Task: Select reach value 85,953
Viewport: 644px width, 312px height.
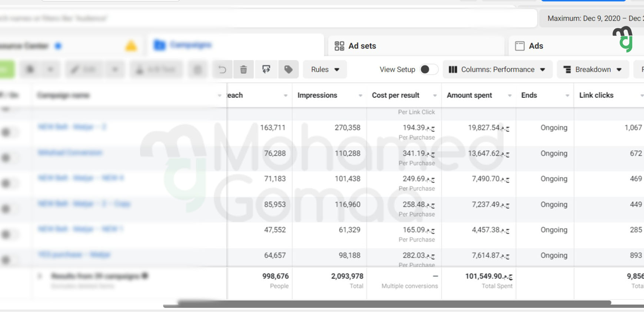Action: pyautogui.click(x=275, y=204)
